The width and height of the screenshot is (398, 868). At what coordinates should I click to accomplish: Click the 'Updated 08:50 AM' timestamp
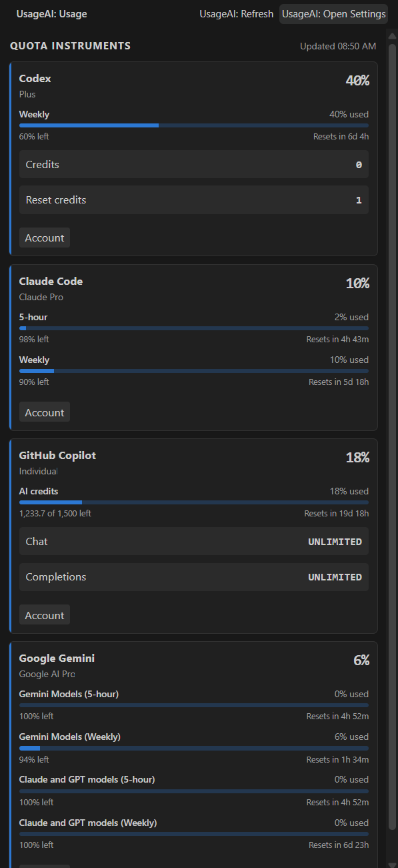pyautogui.click(x=338, y=46)
